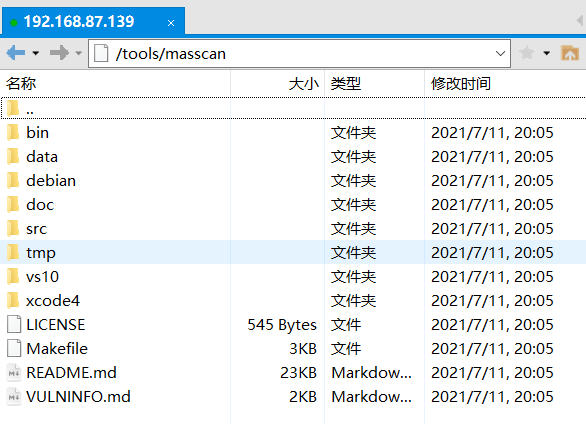Click the doc folder name
The width and height of the screenshot is (586, 424).
[40, 204]
